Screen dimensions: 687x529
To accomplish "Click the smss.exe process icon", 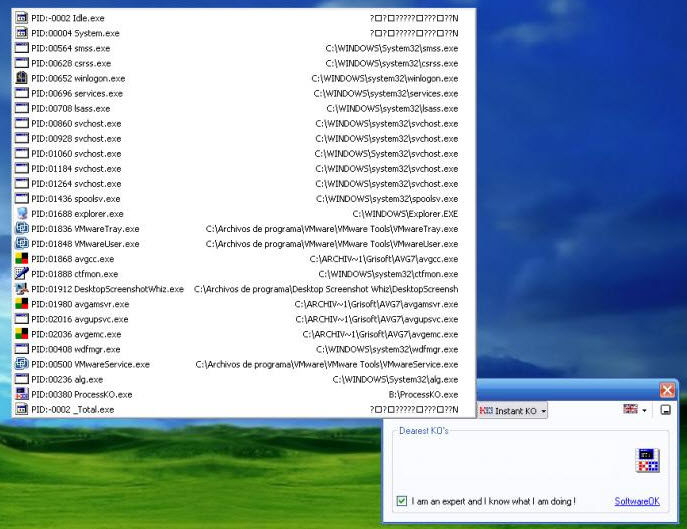I will tap(21, 48).
